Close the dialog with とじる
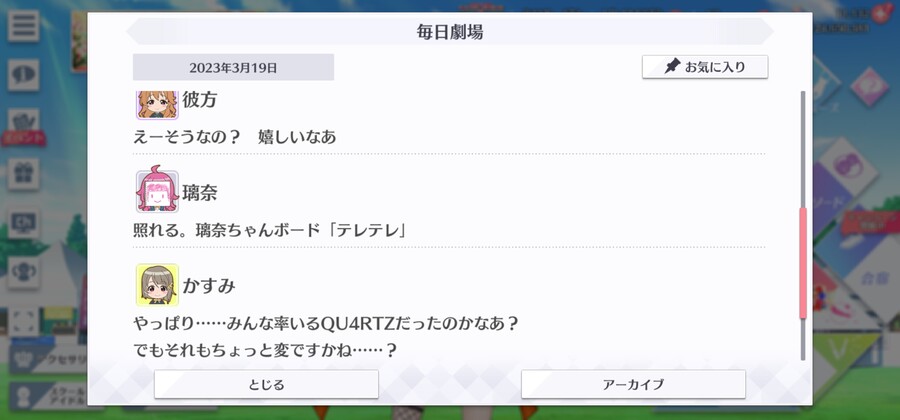The image size is (900, 420). click(266, 384)
